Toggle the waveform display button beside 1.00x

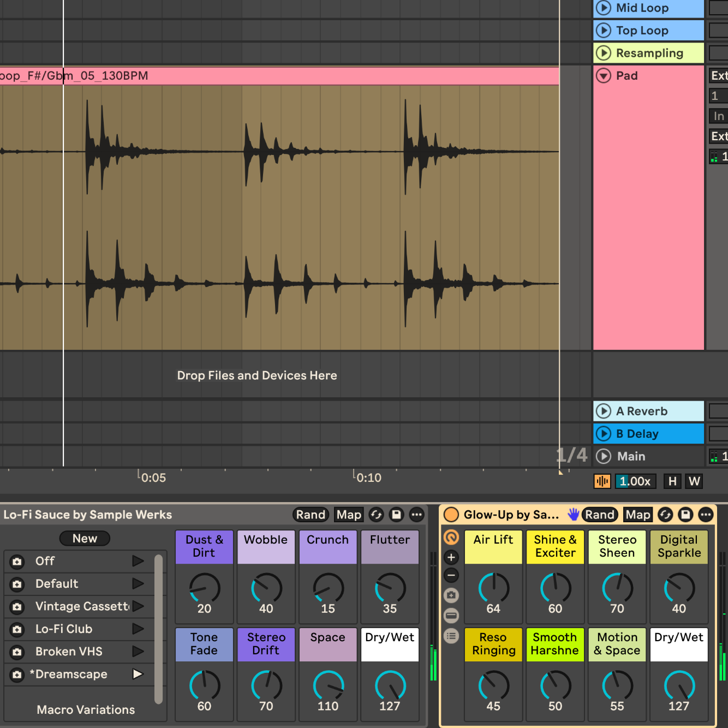pyautogui.click(x=602, y=481)
